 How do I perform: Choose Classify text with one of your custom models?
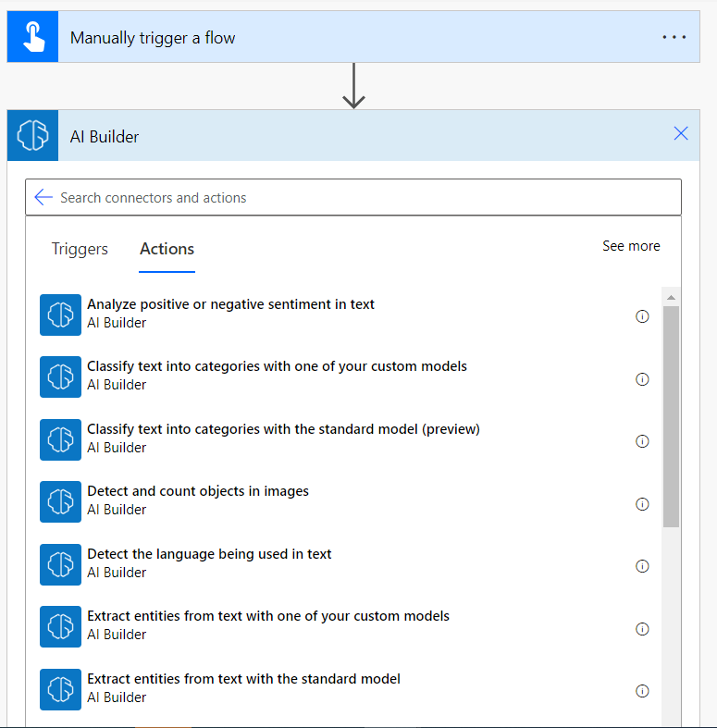[277, 366]
